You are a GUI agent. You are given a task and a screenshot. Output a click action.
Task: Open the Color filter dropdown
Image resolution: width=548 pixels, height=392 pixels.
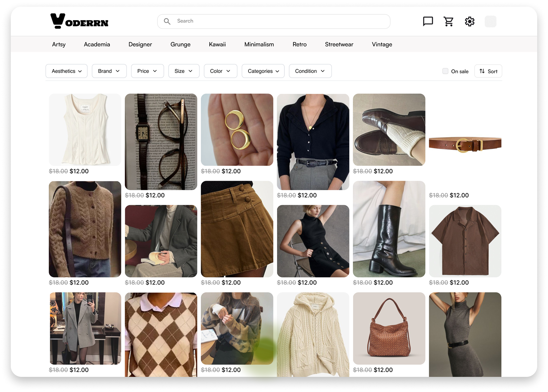[220, 71]
